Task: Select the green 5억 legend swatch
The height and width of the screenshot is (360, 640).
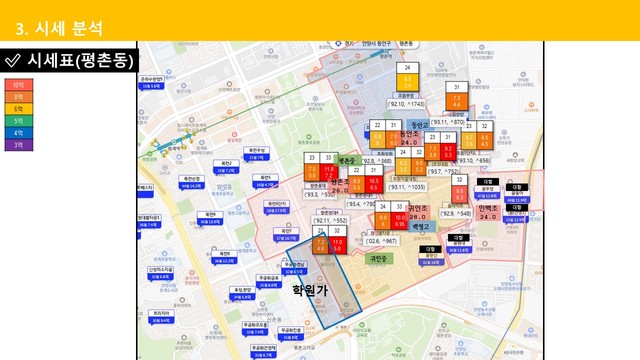Action: click(19, 121)
